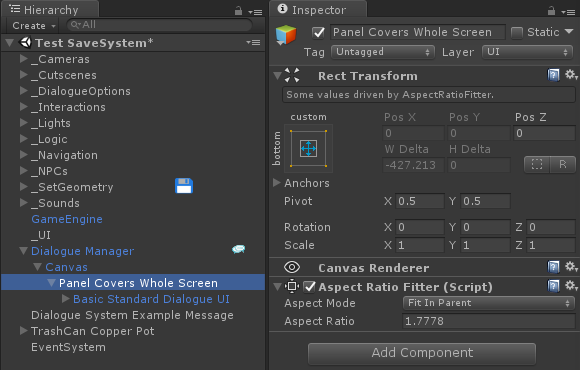This screenshot has height=370, width=580.
Task: Click the speech bubble icon beside Dialogue Manager
Action: click(x=239, y=249)
